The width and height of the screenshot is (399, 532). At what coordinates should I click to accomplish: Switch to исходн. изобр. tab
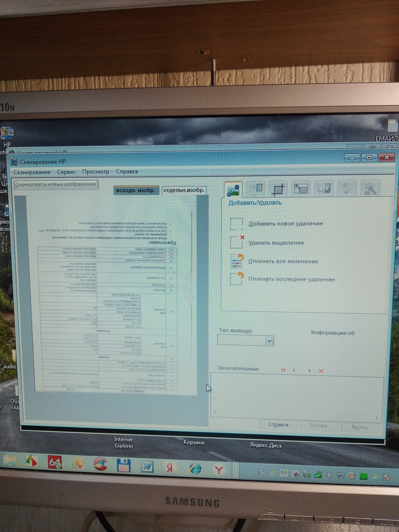pyautogui.click(x=136, y=190)
